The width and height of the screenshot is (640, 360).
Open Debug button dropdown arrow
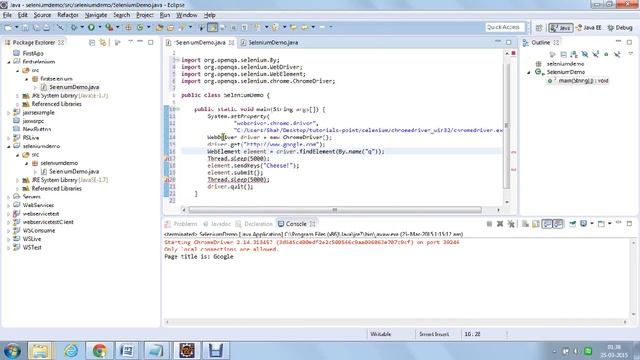point(82,27)
